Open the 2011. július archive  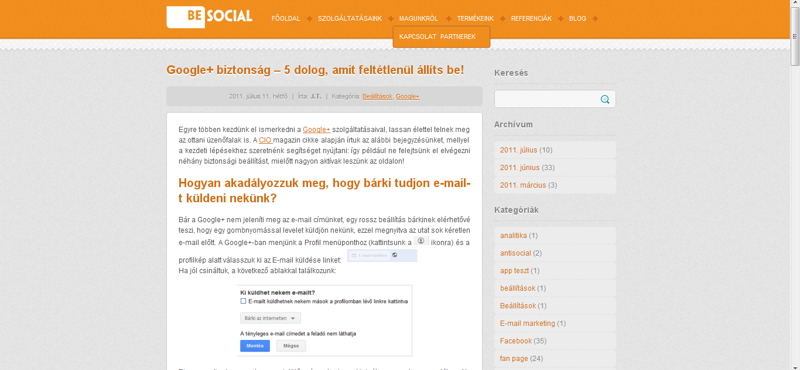519,150
